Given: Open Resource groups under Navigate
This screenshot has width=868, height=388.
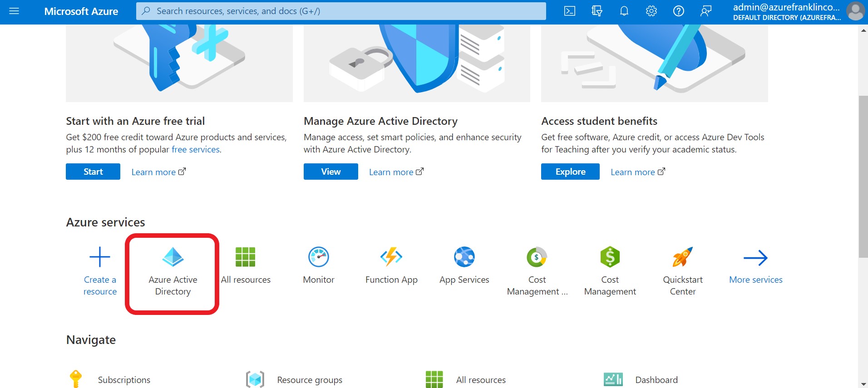Looking at the screenshot, I should (310, 380).
